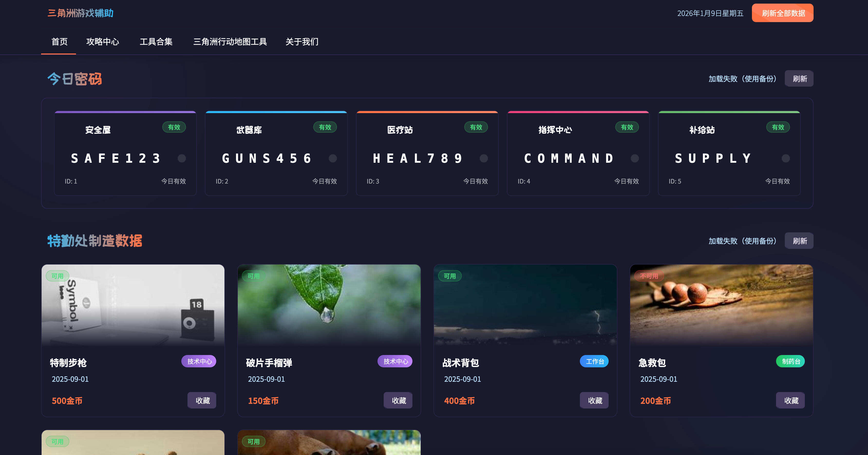Navigate to 关于我们 page
868x455 pixels.
click(302, 42)
